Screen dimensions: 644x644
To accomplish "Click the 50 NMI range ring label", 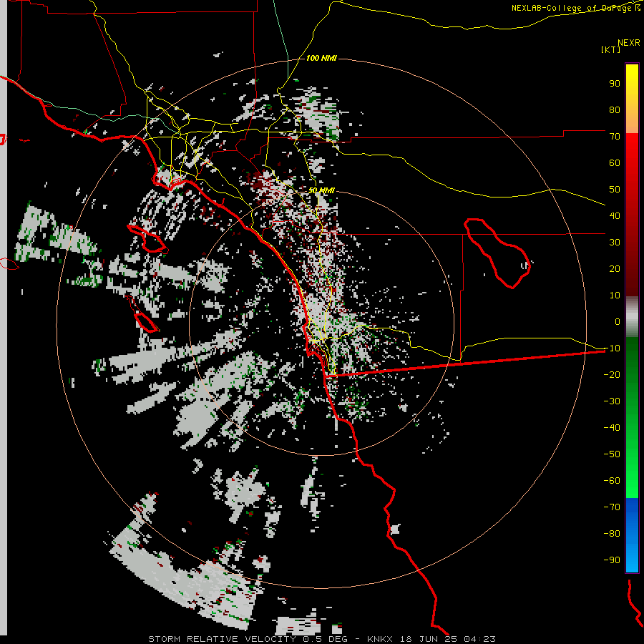I will [x=321, y=190].
